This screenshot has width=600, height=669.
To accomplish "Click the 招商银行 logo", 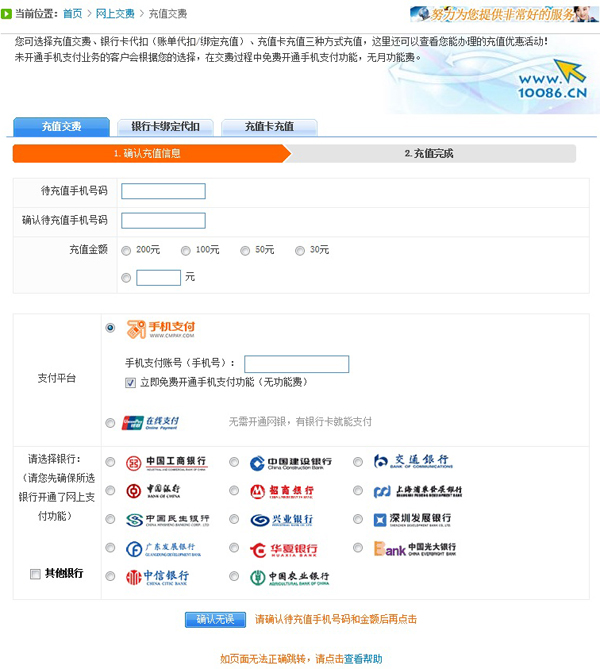I will point(282,492).
